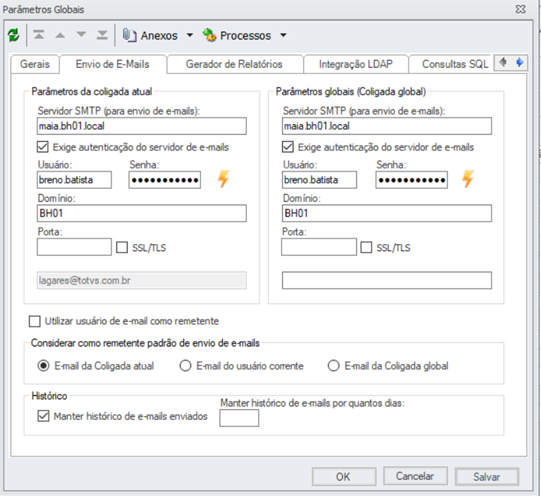The image size is (541, 496).
Task: Click the Anexos paperclip icon
Action: coord(129,35)
